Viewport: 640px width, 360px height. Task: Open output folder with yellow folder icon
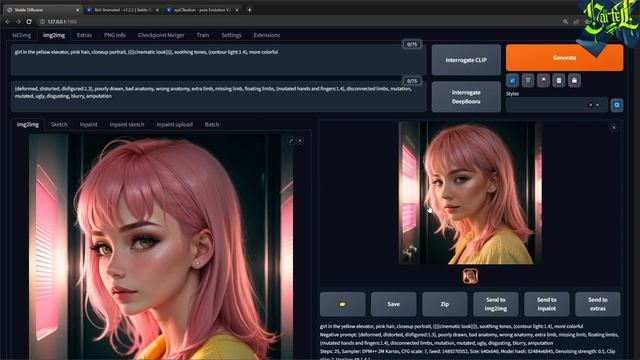click(342, 304)
